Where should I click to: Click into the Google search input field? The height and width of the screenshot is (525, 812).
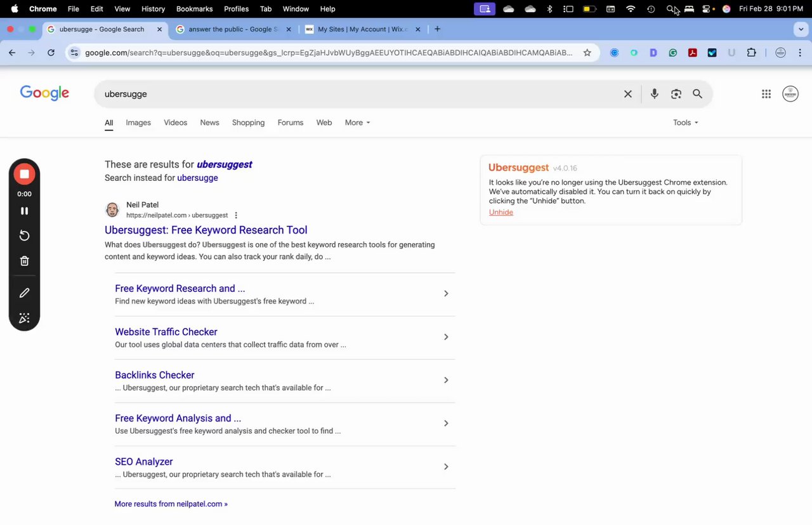(x=359, y=94)
